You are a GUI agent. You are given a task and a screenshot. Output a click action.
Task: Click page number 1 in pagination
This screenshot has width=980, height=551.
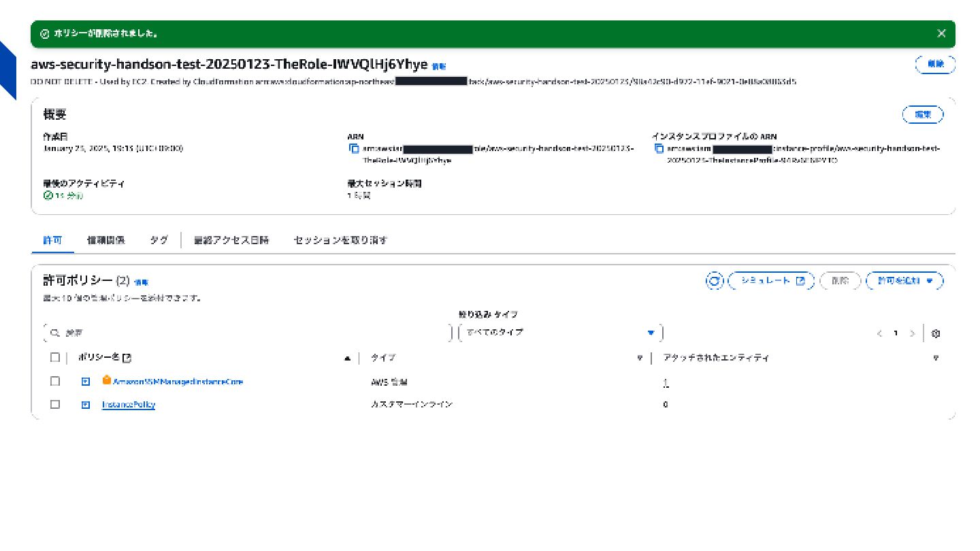click(896, 333)
